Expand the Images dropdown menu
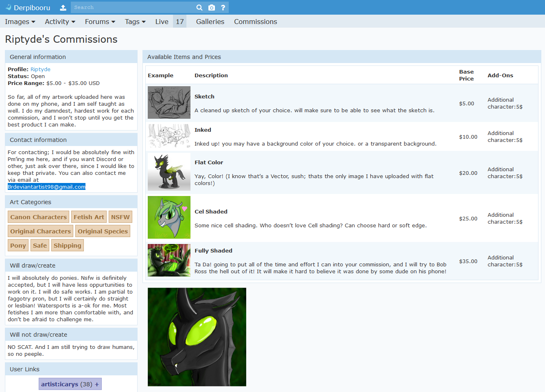Viewport: 545px width, 392px height. click(20, 22)
